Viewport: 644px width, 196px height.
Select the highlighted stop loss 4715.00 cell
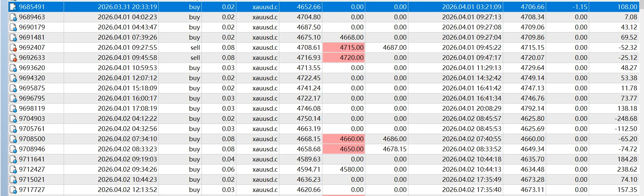[x=344, y=47]
